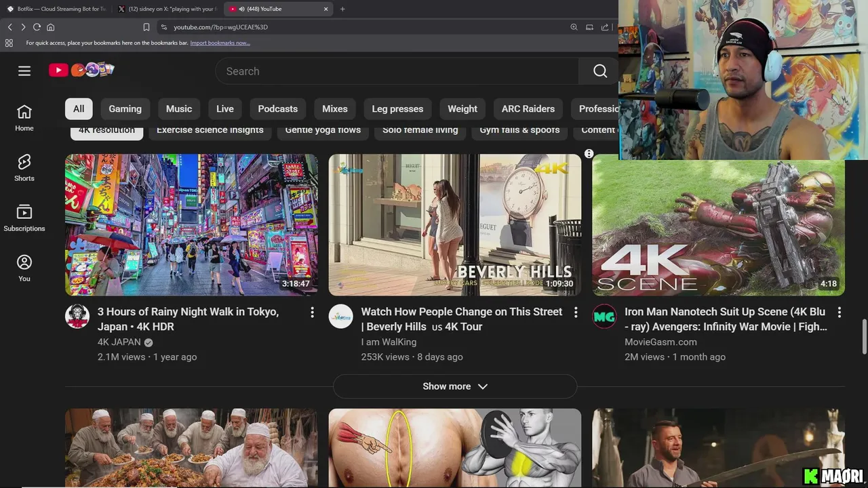Open Iron Man Nanotech Suit Up title
Screen dimensions: 868x488
click(x=726, y=319)
